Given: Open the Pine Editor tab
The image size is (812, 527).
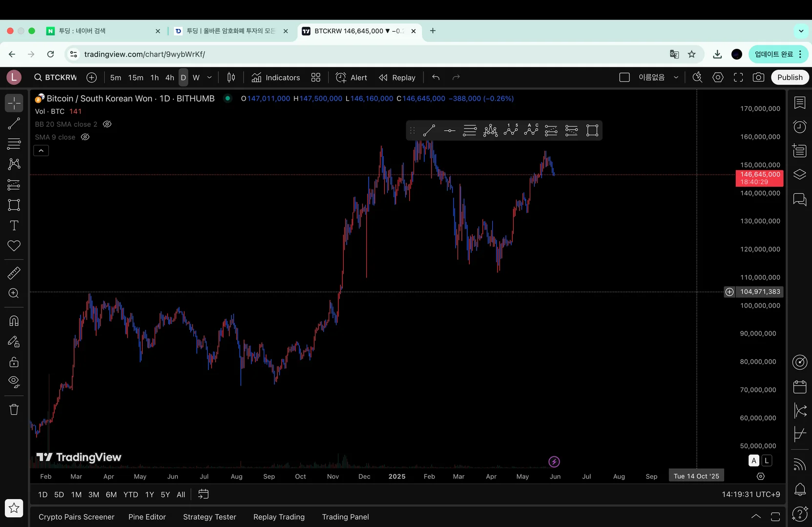Looking at the screenshot, I should (147, 517).
